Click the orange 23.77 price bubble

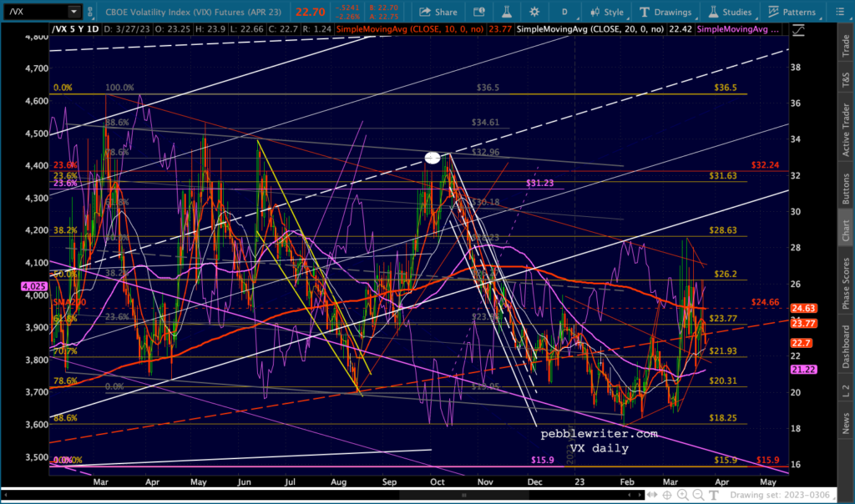pos(802,323)
